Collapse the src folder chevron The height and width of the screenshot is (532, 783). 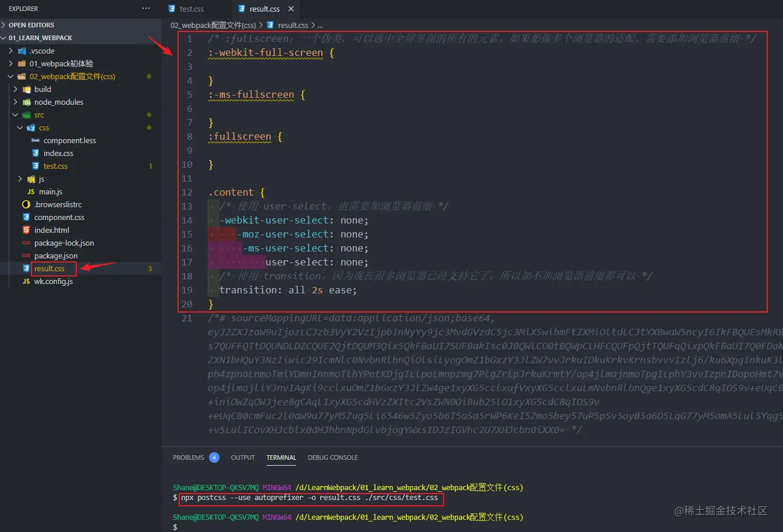click(16, 115)
